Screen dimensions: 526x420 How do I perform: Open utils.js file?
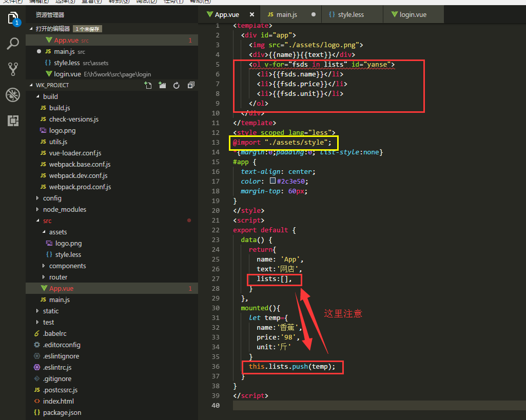112,142
